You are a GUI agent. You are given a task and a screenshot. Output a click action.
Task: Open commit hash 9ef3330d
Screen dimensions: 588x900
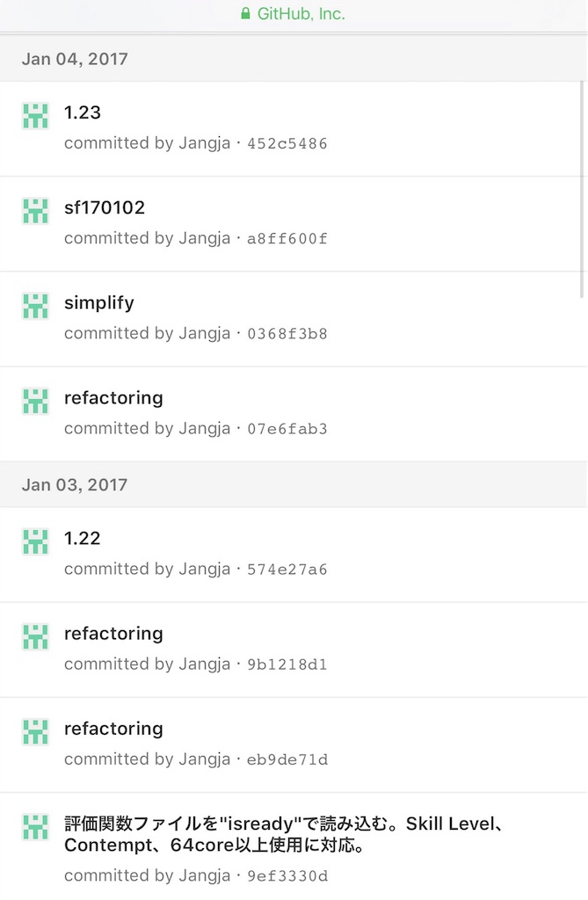pos(287,876)
